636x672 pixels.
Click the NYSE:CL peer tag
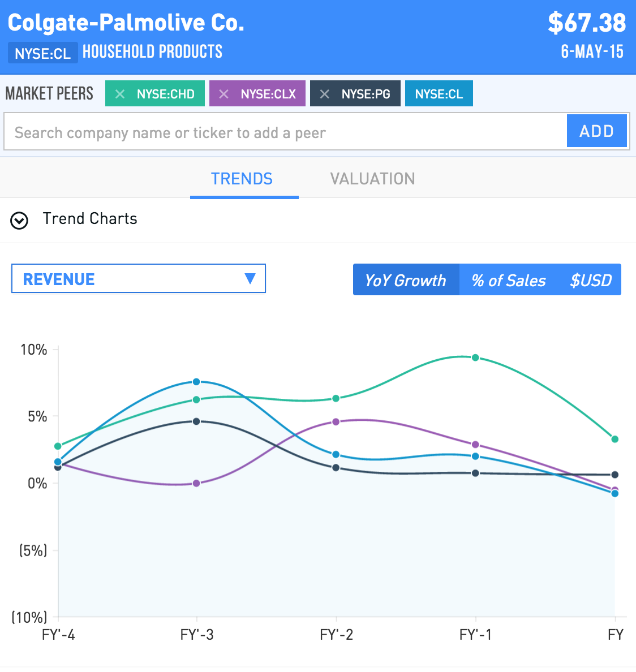[x=439, y=93]
